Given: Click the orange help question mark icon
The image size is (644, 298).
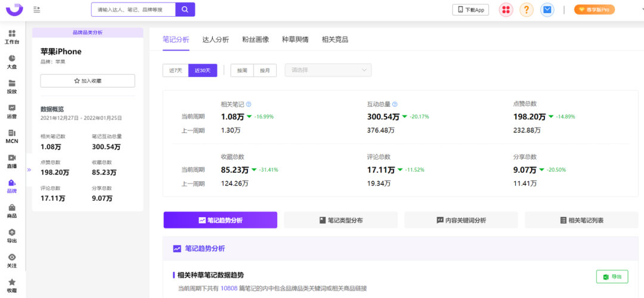Looking at the screenshot, I should click(x=527, y=10).
